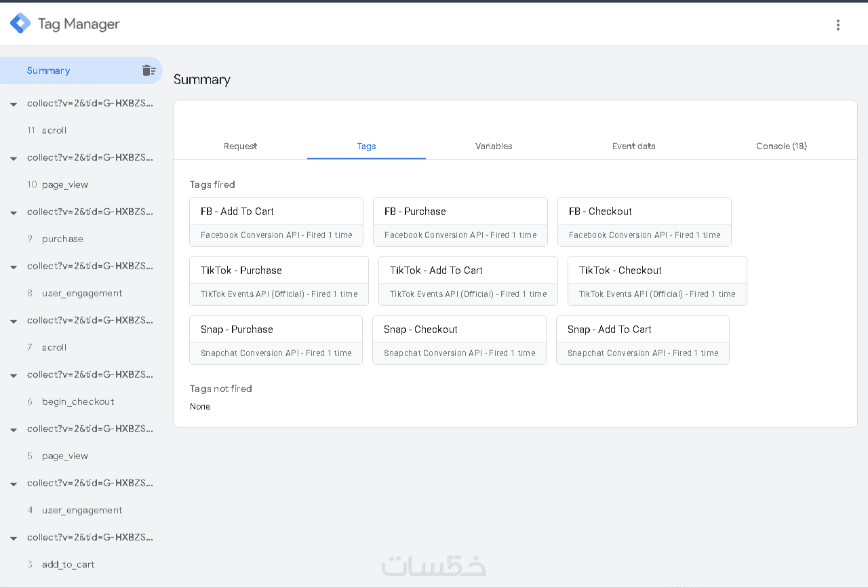Image resolution: width=868 pixels, height=588 pixels.
Task: Collapse the collect request above 8 user_engagement
Action: click(14, 267)
